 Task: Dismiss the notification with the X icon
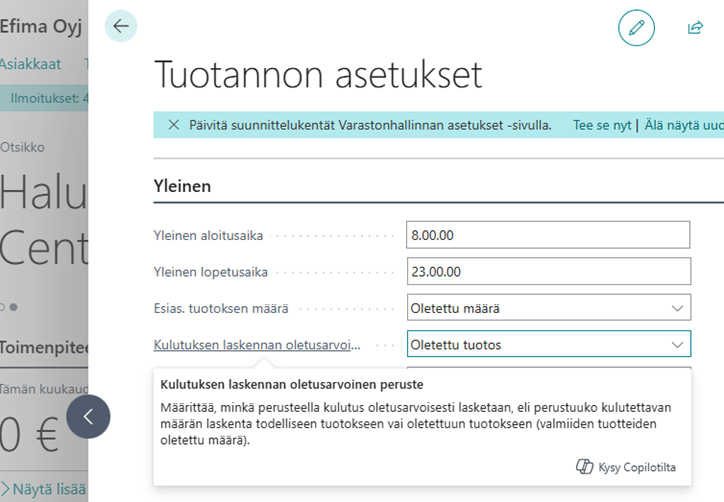(174, 125)
